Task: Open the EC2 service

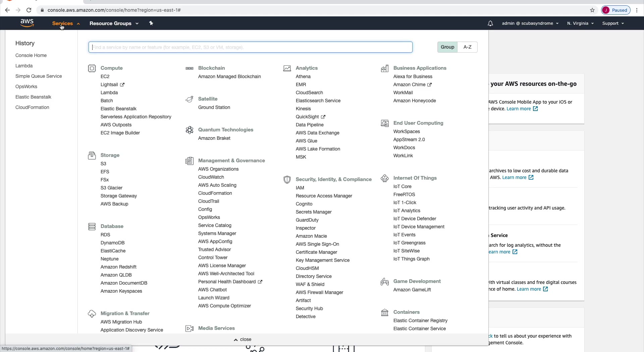Action: (x=105, y=76)
